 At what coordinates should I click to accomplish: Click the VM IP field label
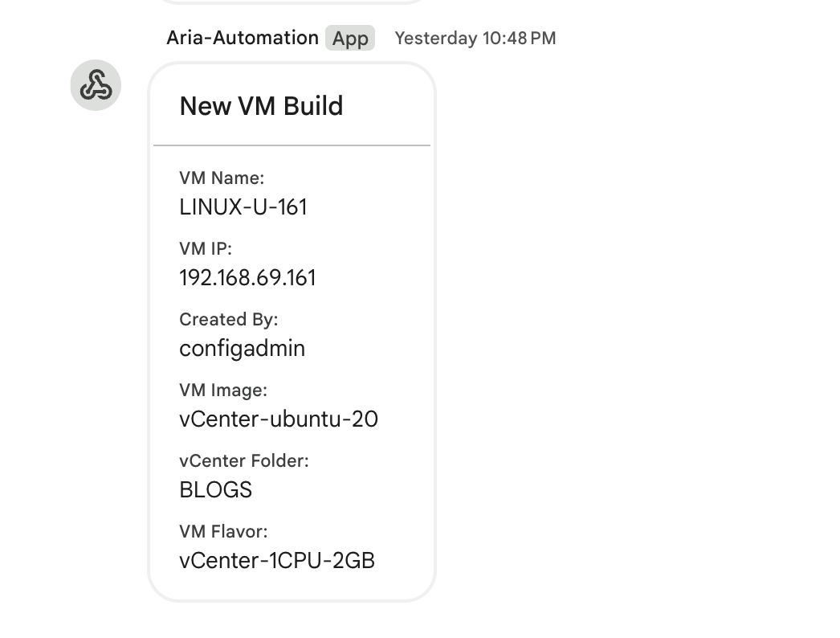[206, 249]
